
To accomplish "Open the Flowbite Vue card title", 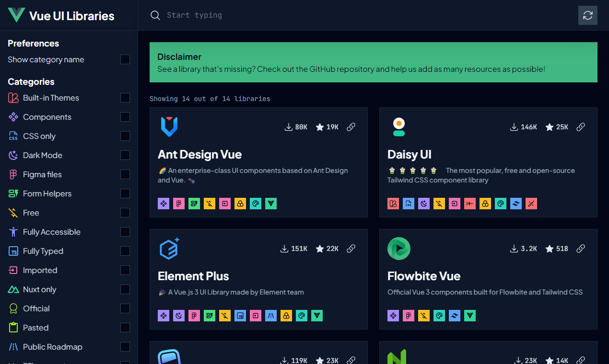I will [x=424, y=276].
